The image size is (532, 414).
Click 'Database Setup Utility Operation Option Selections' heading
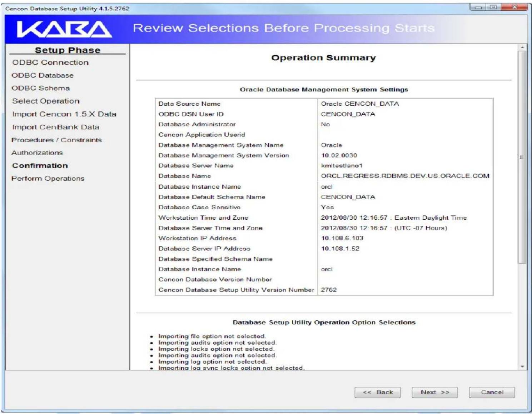pyautogui.click(x=324, y=323)
